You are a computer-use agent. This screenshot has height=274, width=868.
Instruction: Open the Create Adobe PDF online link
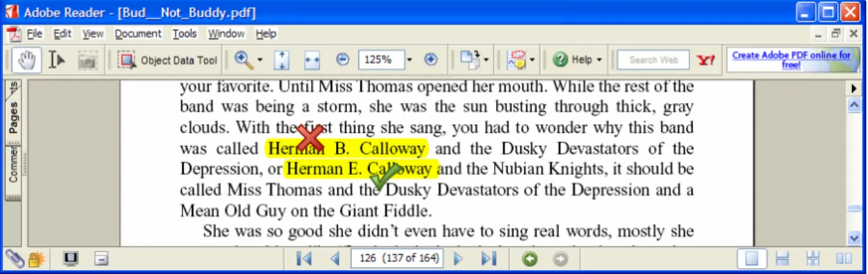(x=792, y=60)
